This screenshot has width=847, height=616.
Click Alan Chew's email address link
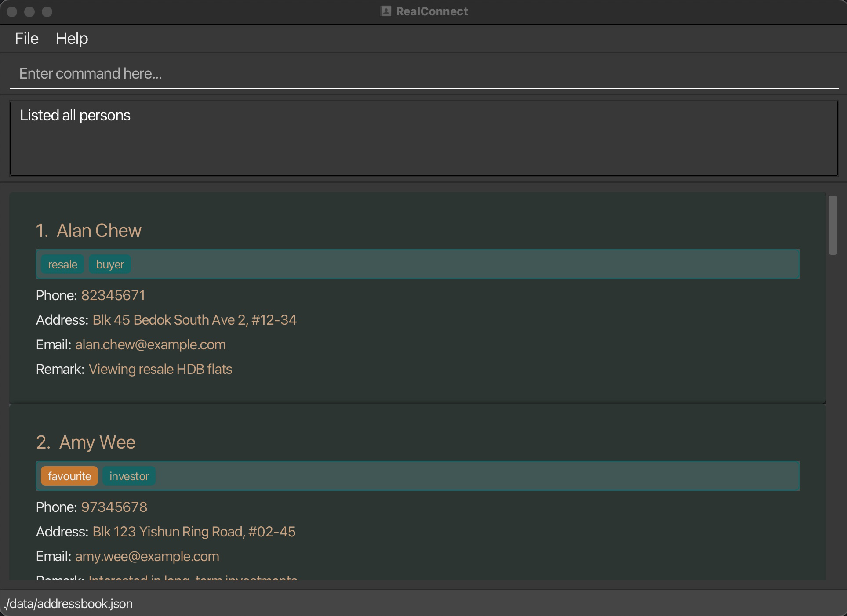[x=150, y=344]
